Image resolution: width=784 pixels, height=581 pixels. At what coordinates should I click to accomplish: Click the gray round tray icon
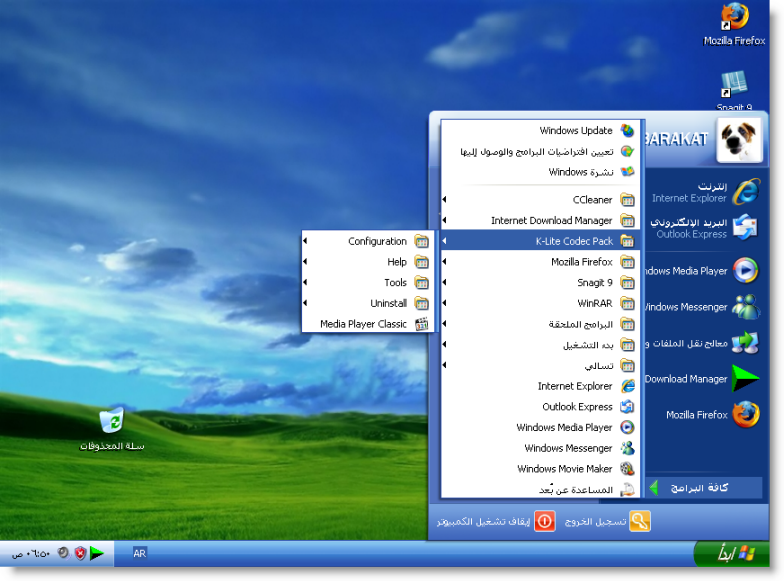(63, 553)
